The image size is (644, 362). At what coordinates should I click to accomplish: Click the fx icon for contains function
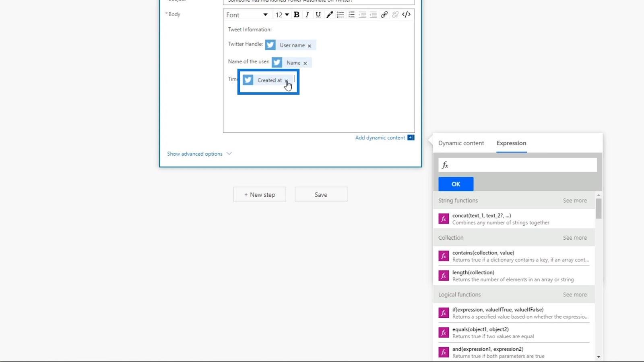pos(444,256)
